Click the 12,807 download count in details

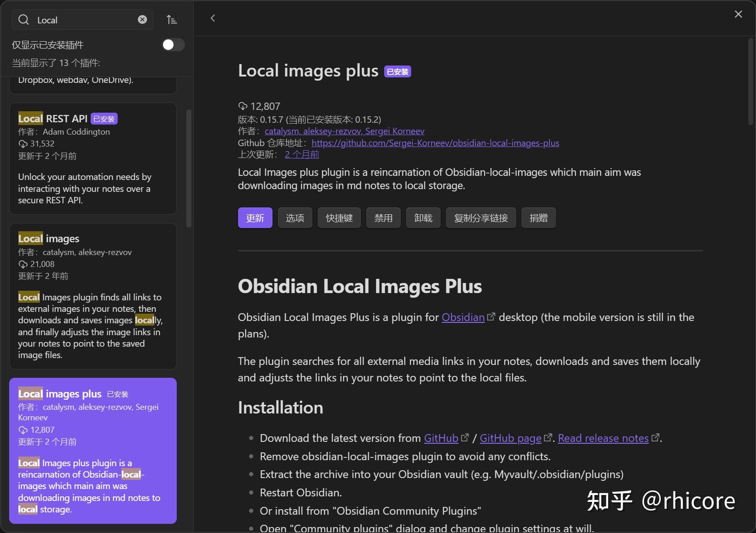coord(265,106)
